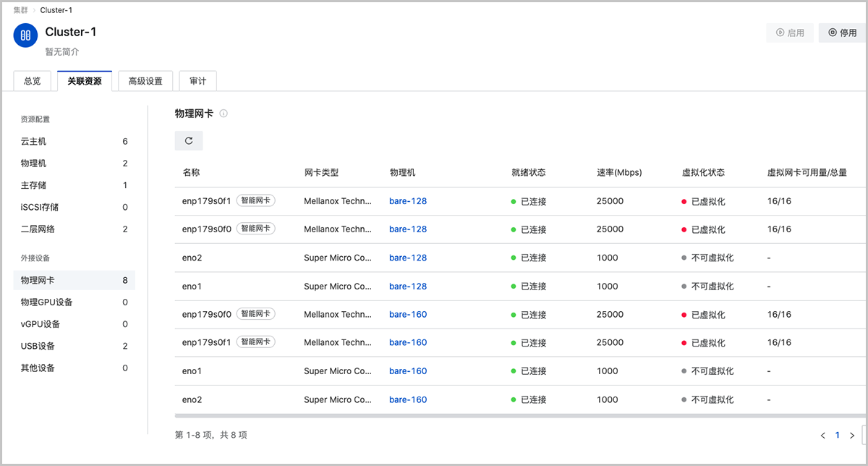The width and height of the screenshot is (868, 466).
Task: Click the Cluster-1 blue cluster icon
Action: tap(26, 35)
